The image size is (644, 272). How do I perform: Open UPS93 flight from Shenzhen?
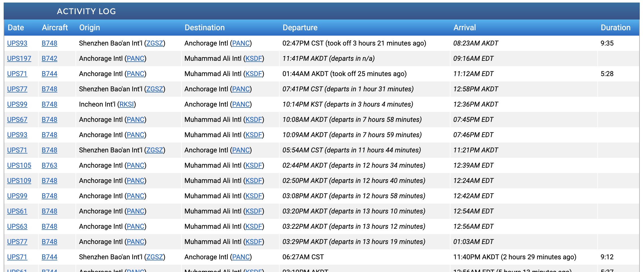(17, 43)
